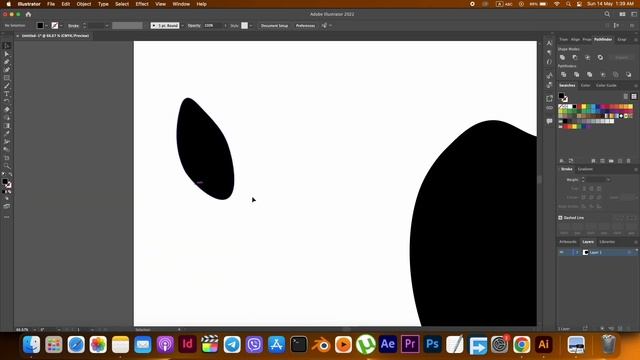Open the fill color dropdown in control bar
Image resolution: width=640 pixels, height=360 pixels.
pos(47,26)
